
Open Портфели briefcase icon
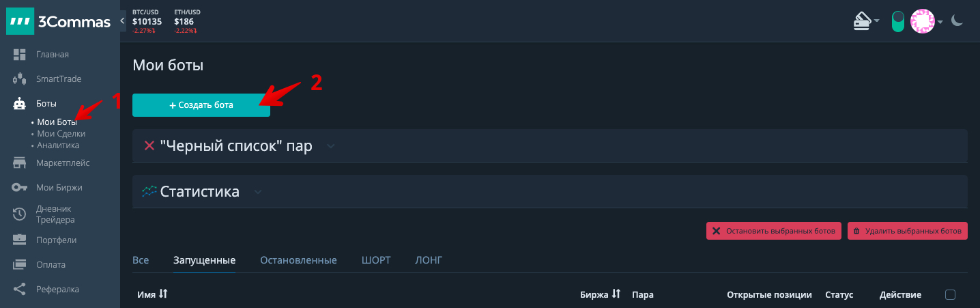pos(19,240)
